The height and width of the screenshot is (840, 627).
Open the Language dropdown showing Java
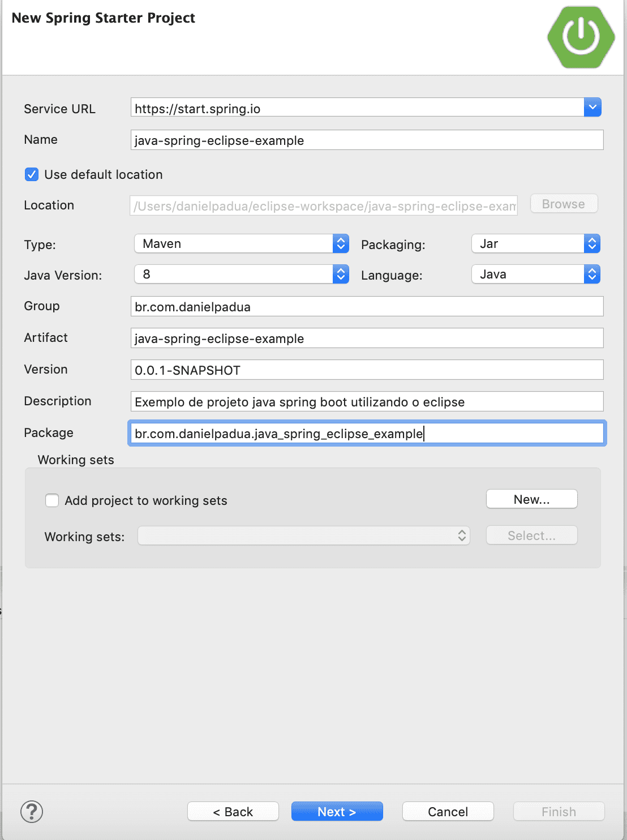tap(532, 274)
